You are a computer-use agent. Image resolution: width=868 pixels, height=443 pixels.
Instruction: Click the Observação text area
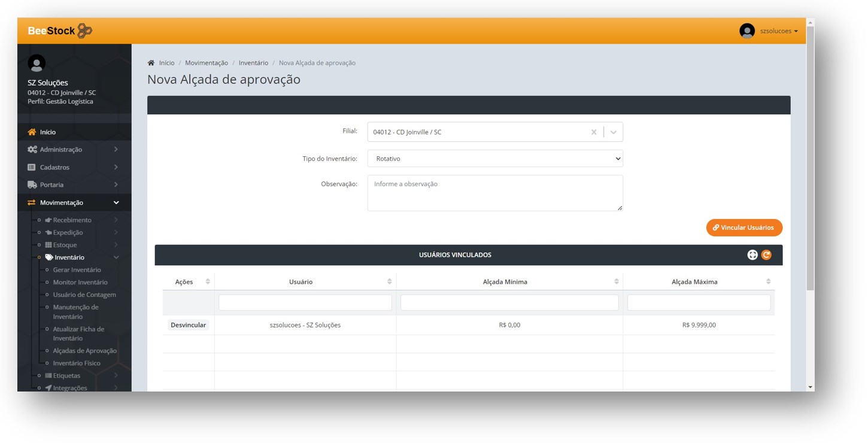[x=495, y=193]
